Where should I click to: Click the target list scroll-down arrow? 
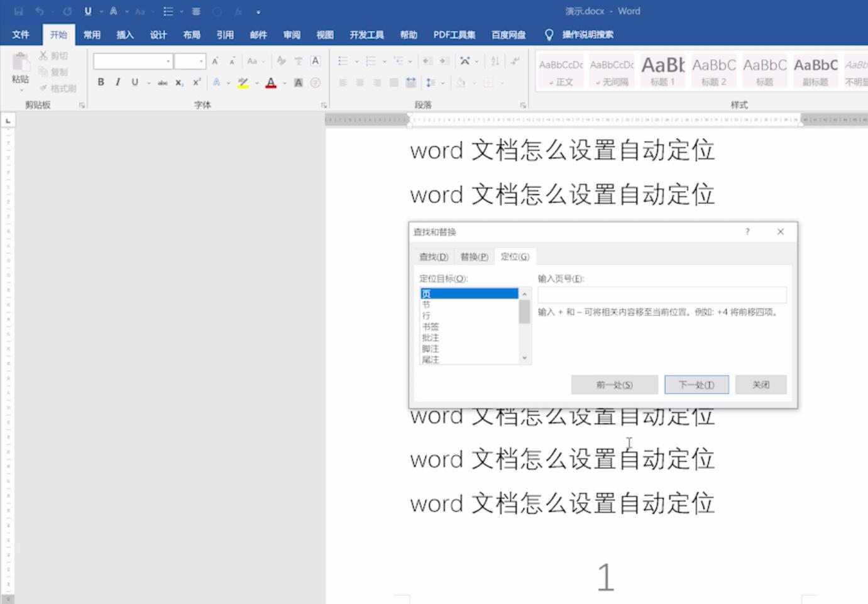pyautogui.click(x=525, y=358)
